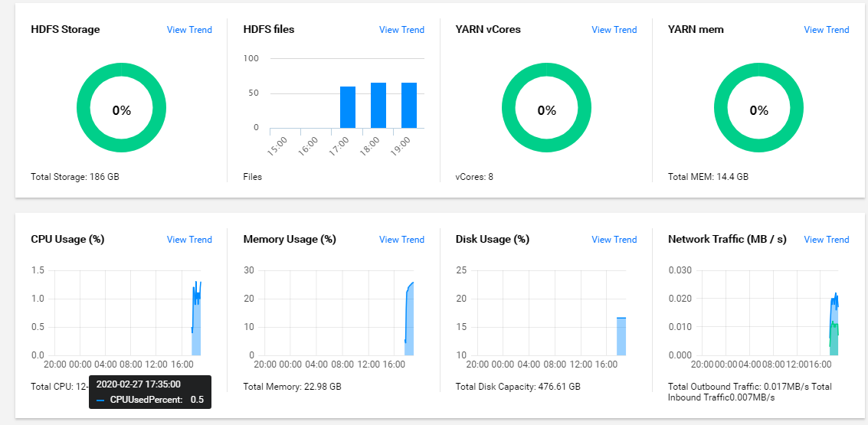This screenshot has width=868, height=425.
Task: Click the HDFS Storage card title
Action: coord(65,29)
